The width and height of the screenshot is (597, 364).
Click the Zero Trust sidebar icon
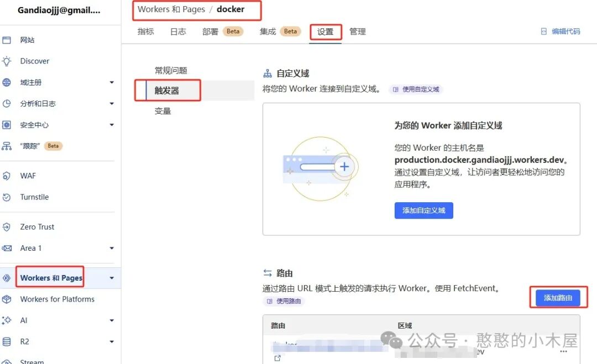click(7, 226)
